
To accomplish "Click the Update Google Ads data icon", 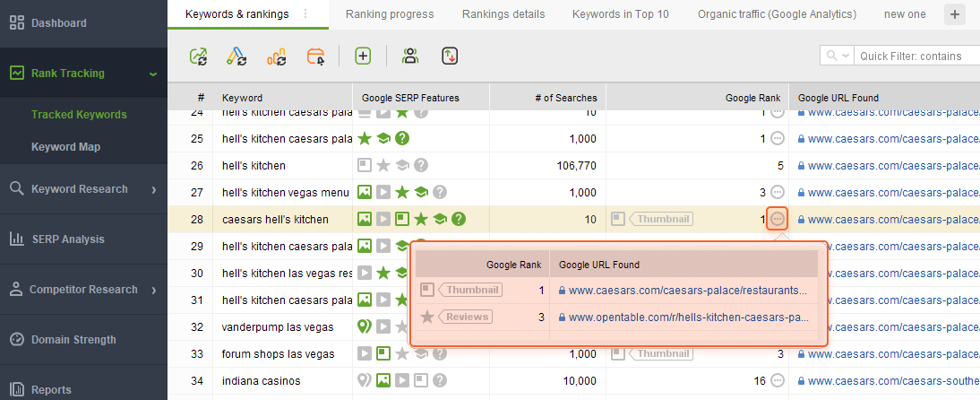I will click(236, 57).
